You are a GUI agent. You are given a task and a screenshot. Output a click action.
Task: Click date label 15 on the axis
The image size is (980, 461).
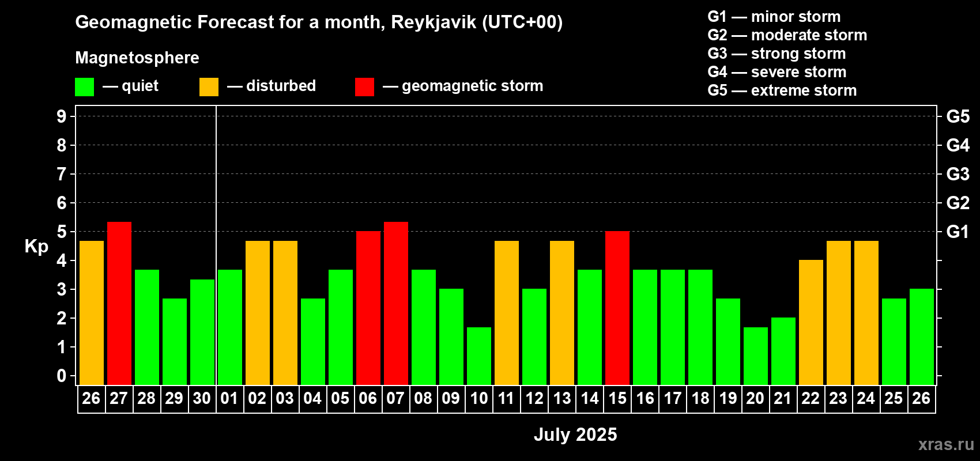[617, 399]
